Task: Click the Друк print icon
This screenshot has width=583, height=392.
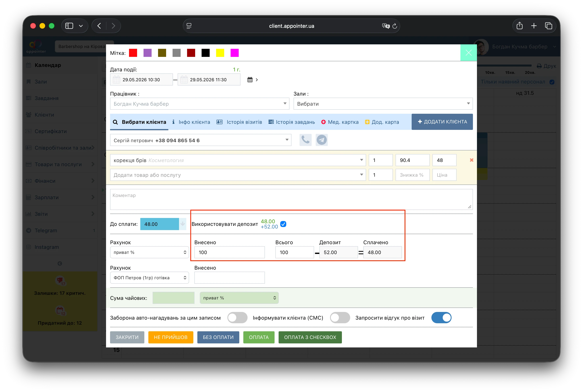Action: click(539, 66)
